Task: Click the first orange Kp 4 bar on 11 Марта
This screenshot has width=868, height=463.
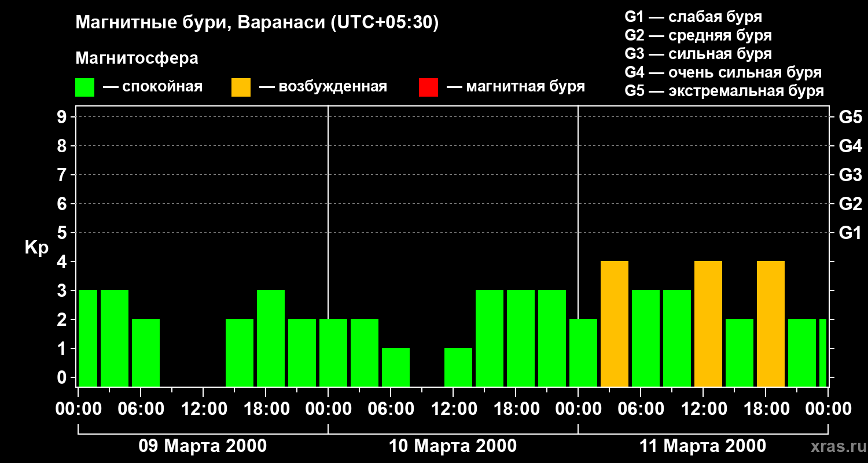Action: [615, 324]
